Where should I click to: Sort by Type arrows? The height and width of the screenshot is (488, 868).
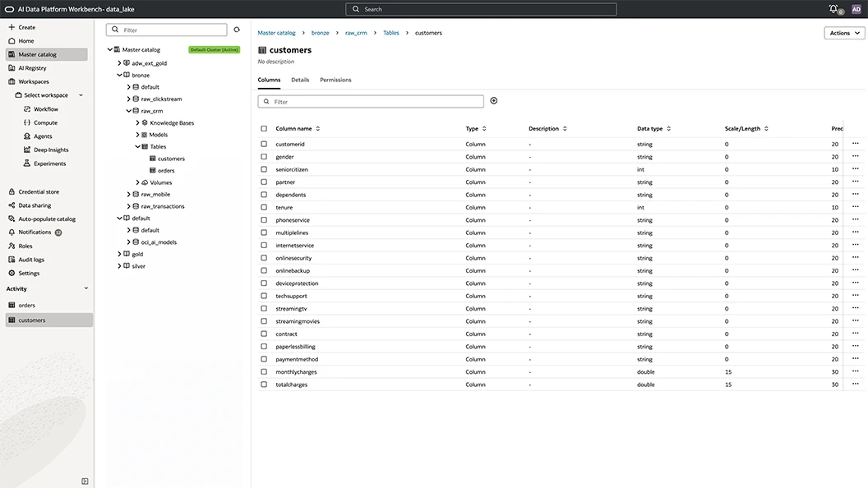coord(484,128)
